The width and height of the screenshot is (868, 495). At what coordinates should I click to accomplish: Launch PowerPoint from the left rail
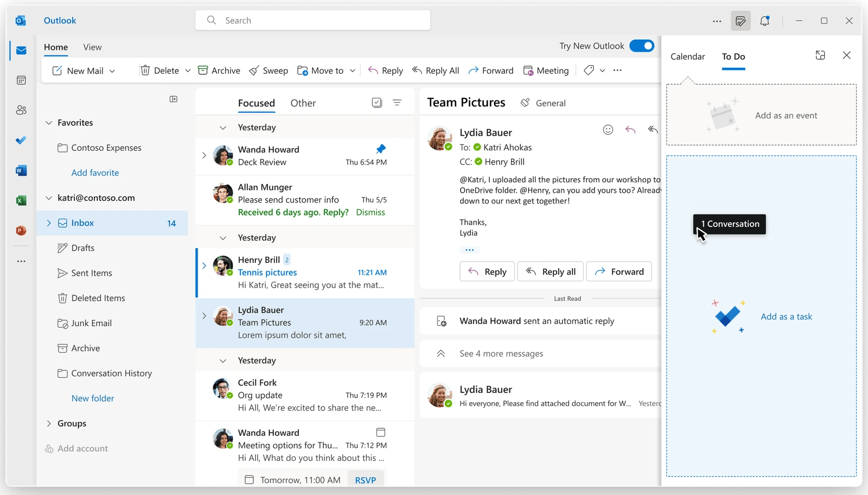pos(21,230)
